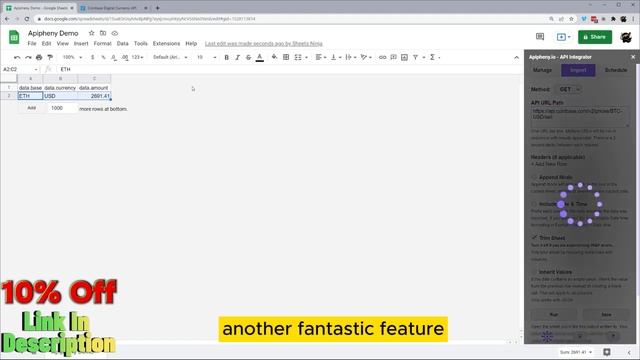Image resolution: width=640 pixels, height=360 pixels.
Task: Toggle the Trim Sheet checkbox
Action: [534, 238]
